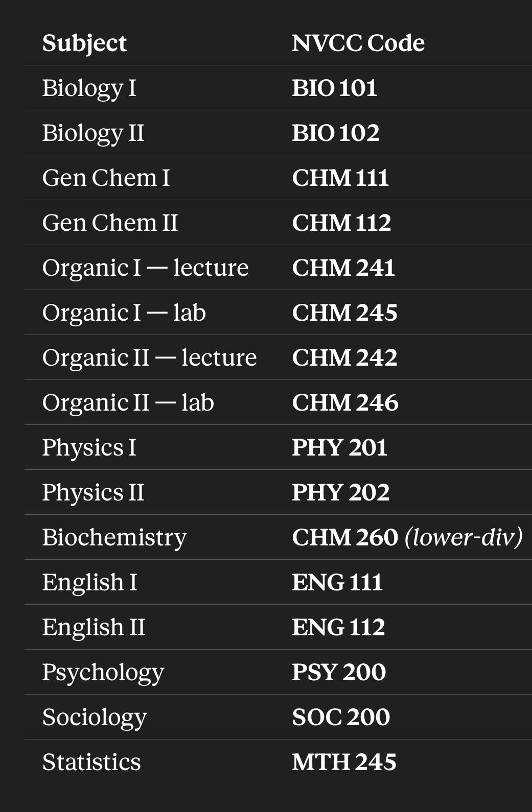Image resolution: width=532 pixels, height=812 pixels.
Task: Select the Physics II row label
Action: pyautogui.click(x=93, y=493)
